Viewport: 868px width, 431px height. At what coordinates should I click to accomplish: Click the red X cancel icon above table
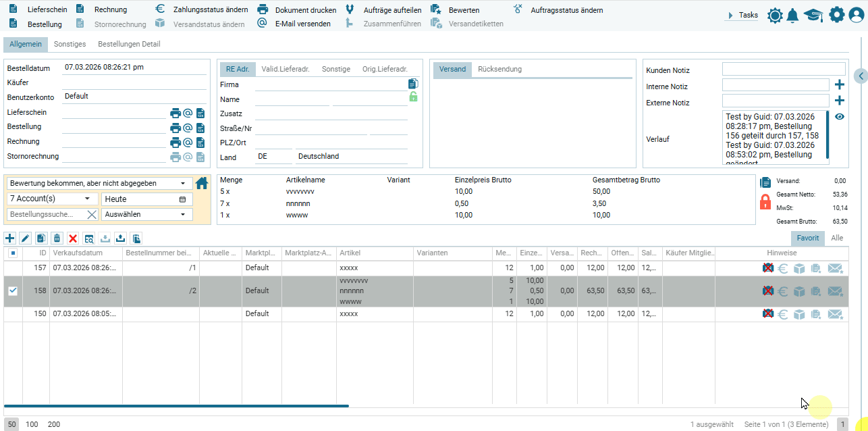pos(73,238)
